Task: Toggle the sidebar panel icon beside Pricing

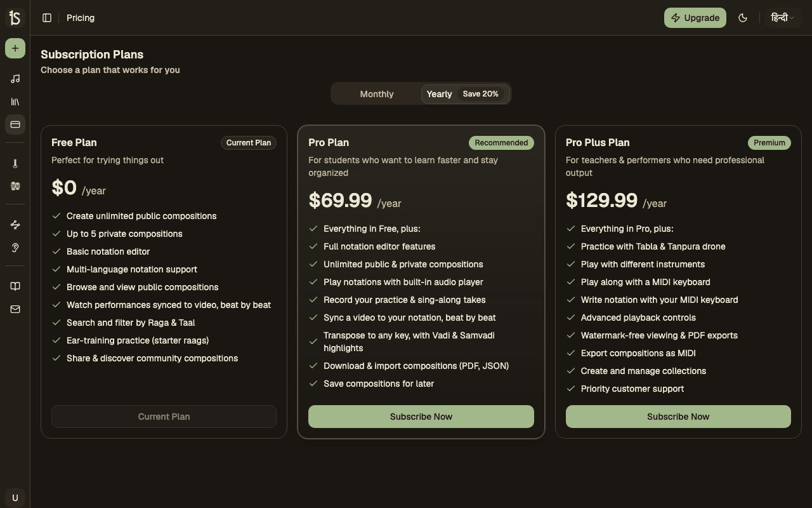Action: (47, 18)
